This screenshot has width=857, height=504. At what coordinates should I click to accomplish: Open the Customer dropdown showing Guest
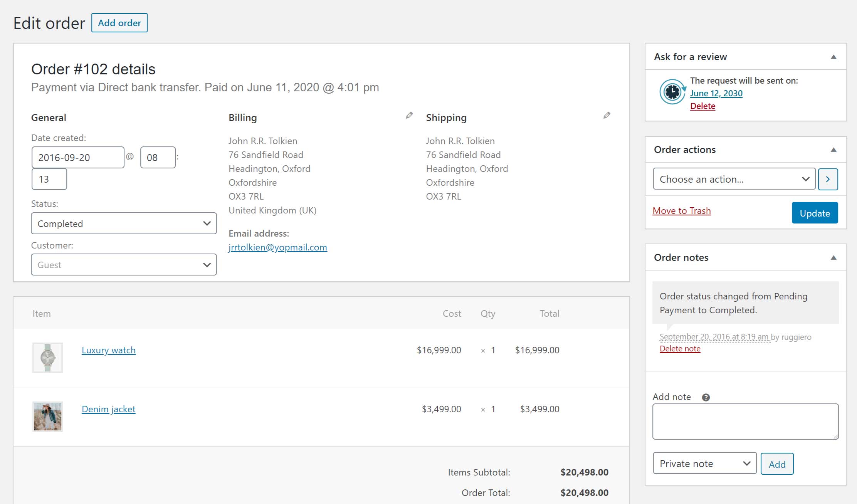tap(124, 265)
